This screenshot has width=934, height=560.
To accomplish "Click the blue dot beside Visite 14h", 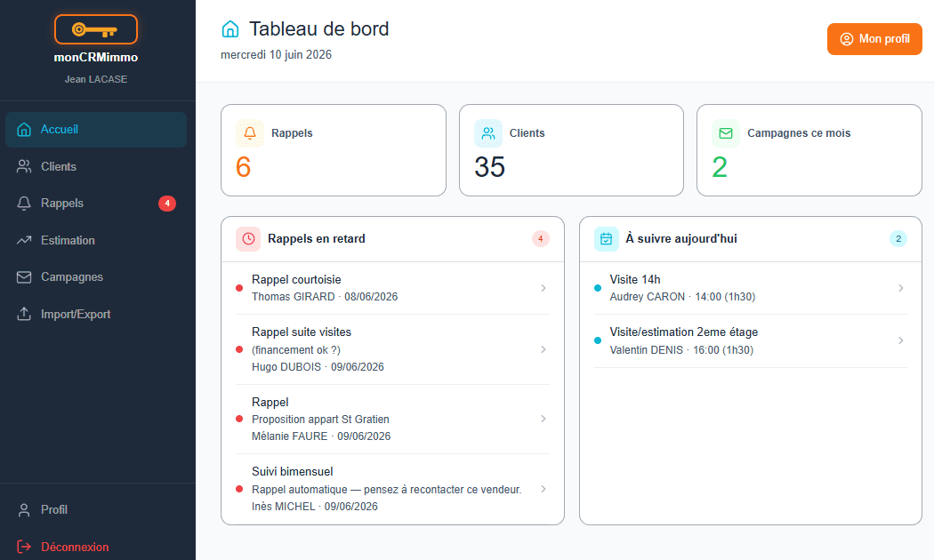I will (598, 288).
